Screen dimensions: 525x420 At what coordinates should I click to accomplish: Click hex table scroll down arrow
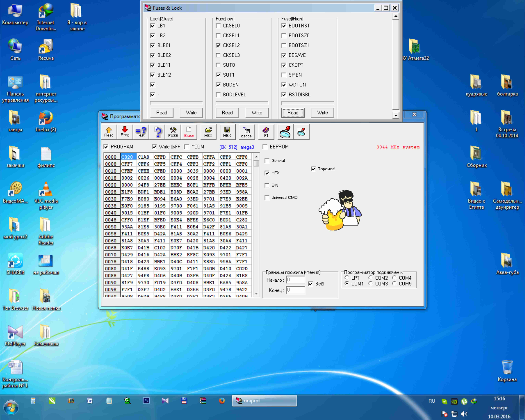[256, 294]
